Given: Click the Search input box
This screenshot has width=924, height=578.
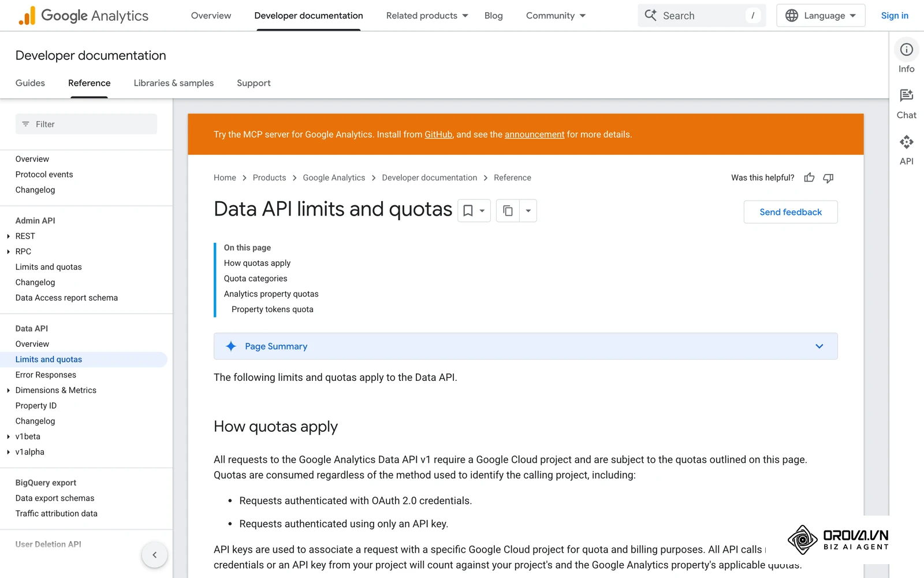Looking at the screenshot, I should point(702,16).
